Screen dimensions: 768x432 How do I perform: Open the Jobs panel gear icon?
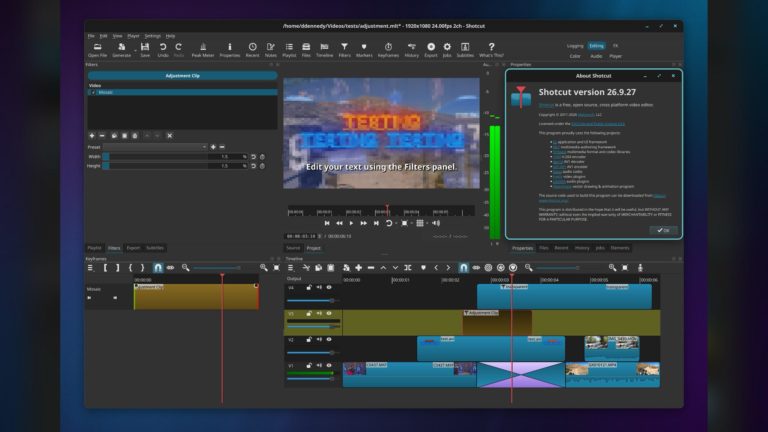coord(447,49)
